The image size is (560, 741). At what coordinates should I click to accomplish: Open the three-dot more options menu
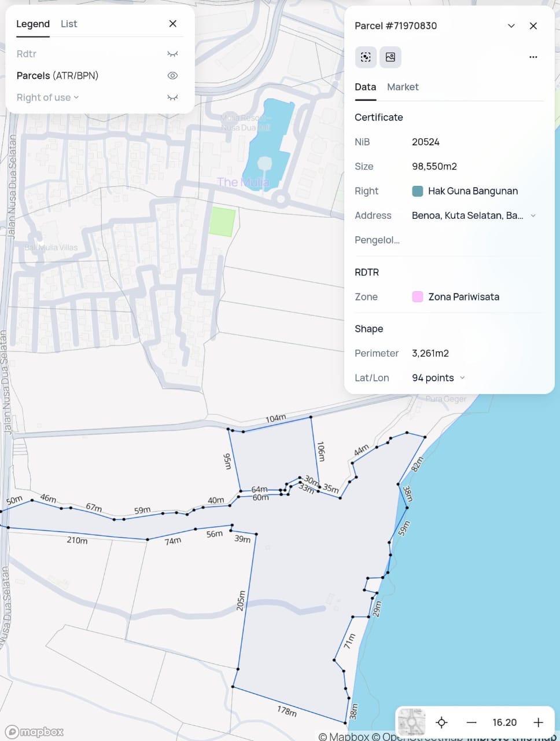coord(533,57)
